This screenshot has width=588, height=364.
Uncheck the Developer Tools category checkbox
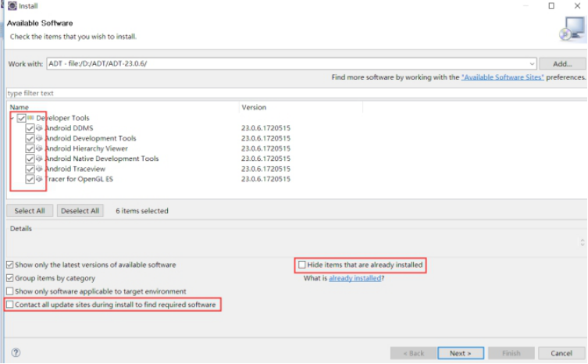click(21, 118)
